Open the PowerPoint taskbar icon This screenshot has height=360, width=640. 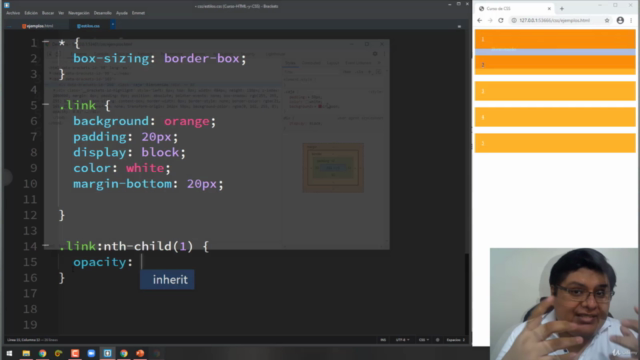tap(140, 353)
